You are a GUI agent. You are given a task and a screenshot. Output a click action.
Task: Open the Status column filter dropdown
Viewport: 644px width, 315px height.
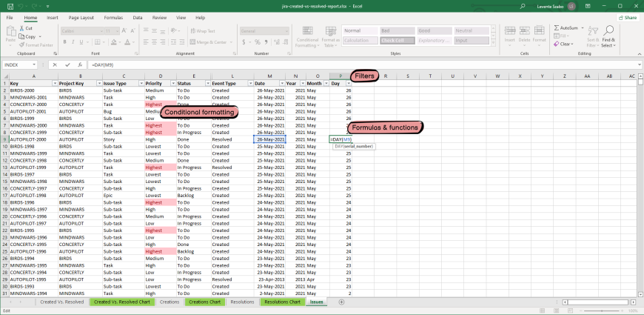[207, 84]
